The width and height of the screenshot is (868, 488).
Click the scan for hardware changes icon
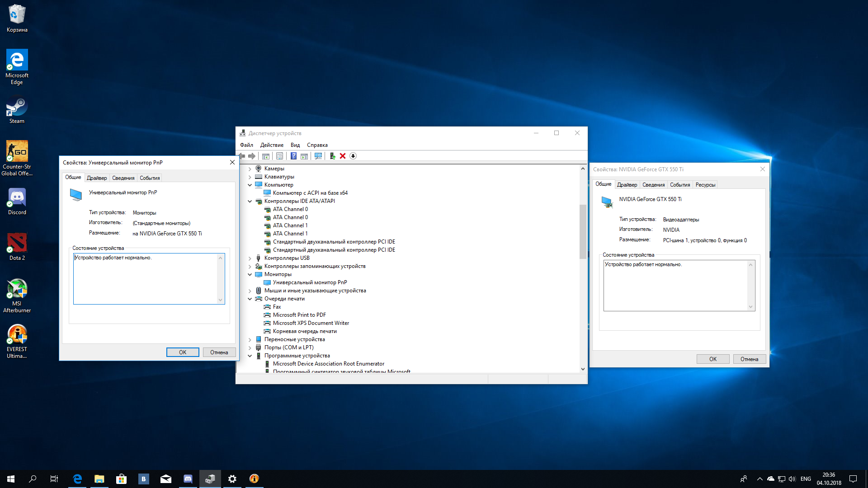pos(319,155)
